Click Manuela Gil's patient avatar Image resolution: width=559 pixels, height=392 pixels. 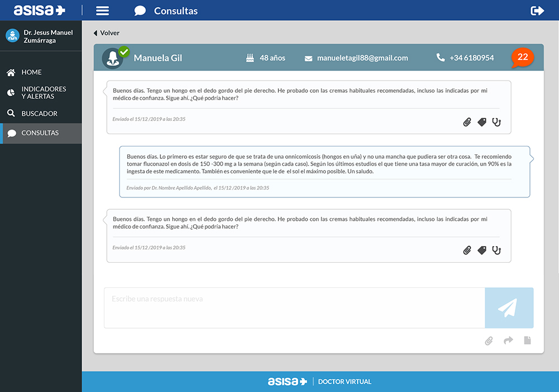click(112, 58)
